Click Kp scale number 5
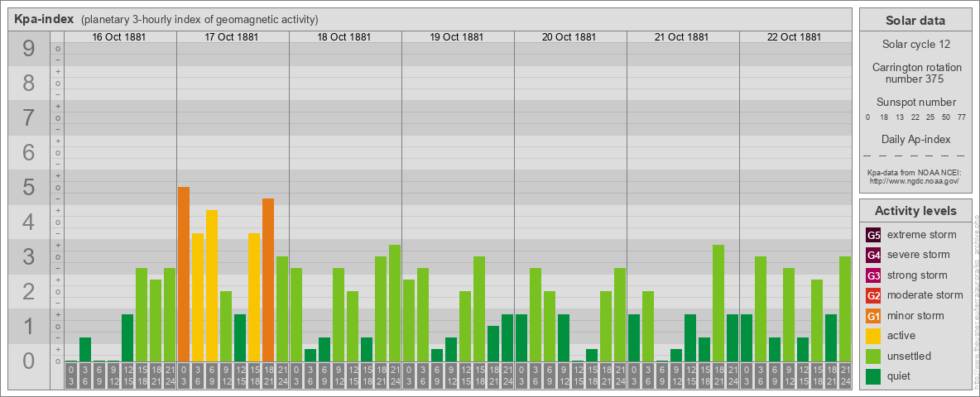 [29, 187]
